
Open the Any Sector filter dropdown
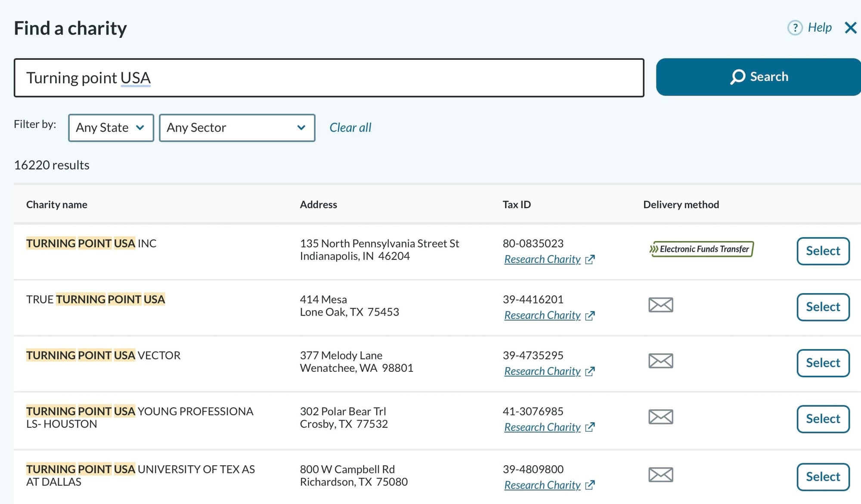tap(237, 128)
